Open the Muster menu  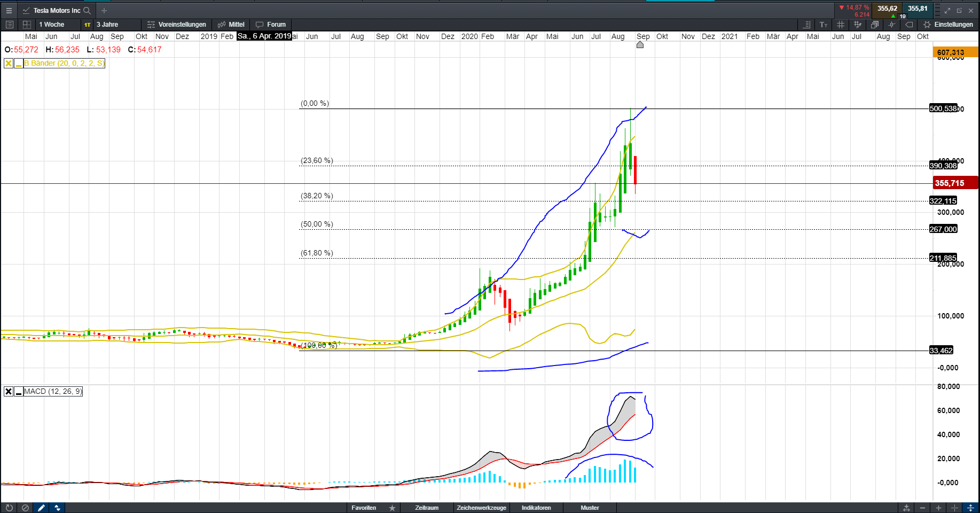point(590,508)
